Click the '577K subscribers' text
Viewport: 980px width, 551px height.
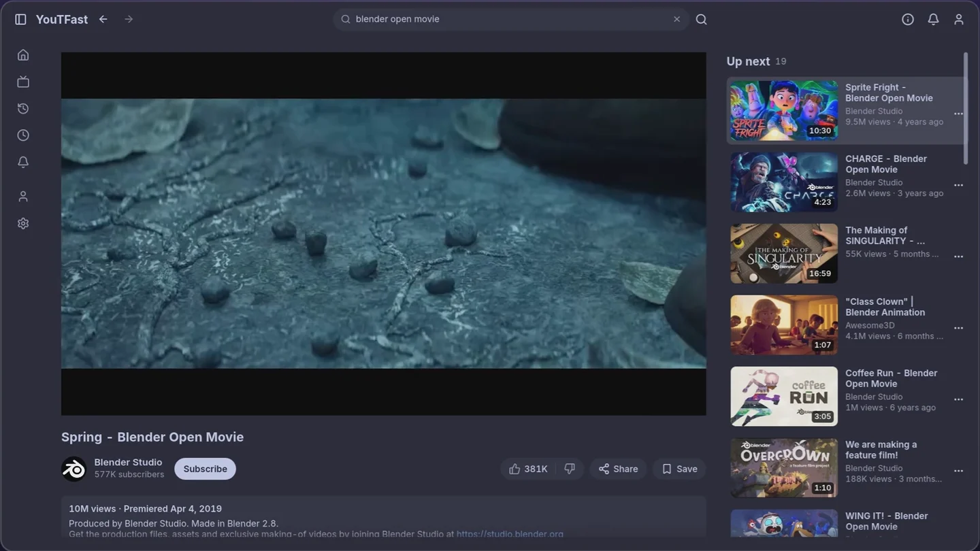point(129,475)
